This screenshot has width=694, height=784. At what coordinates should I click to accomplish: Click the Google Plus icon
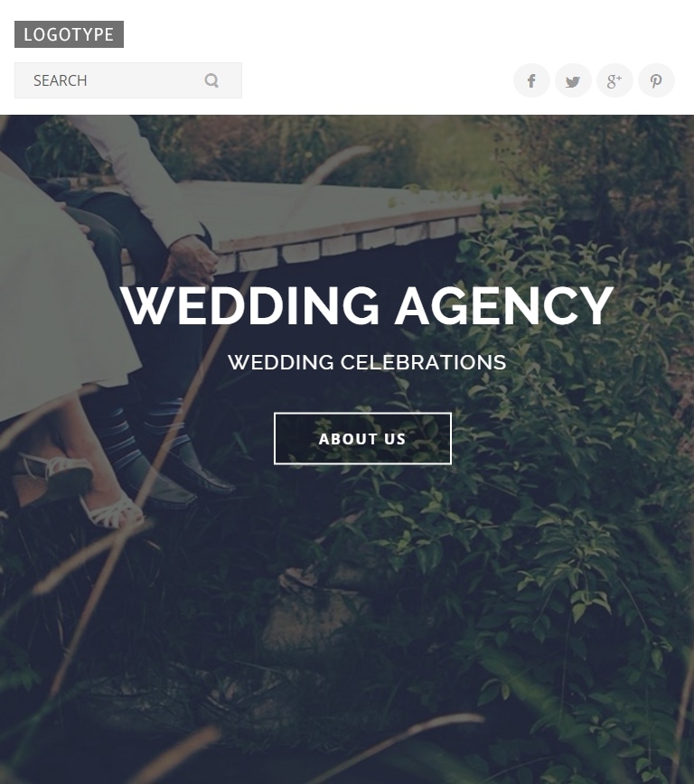614,80
